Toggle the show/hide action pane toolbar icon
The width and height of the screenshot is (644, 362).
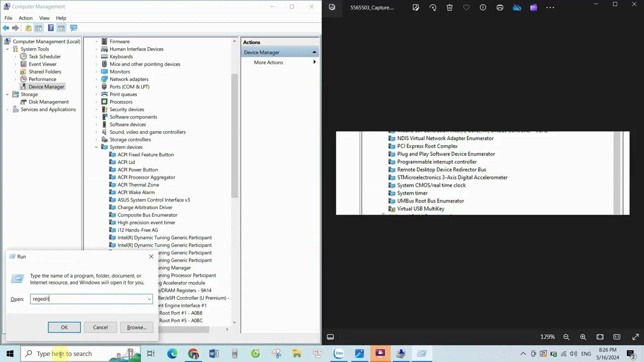[x=61, y=28]
